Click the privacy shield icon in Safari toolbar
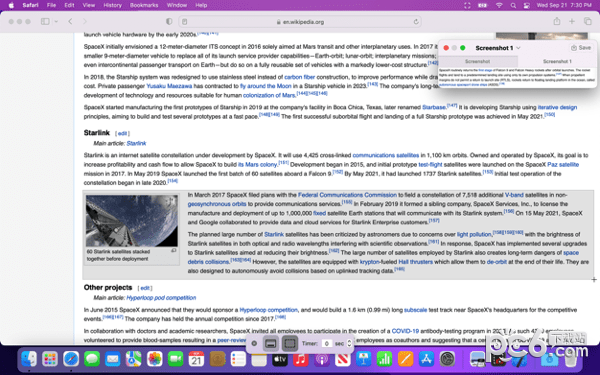This screenshot has width=600, height=375. 169,21
